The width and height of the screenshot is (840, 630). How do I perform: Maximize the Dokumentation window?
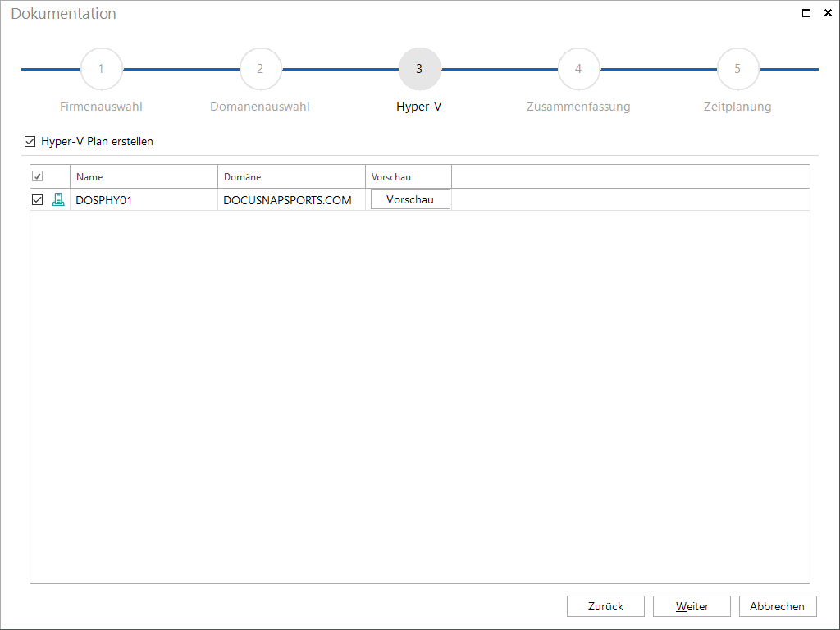(806, 13)
